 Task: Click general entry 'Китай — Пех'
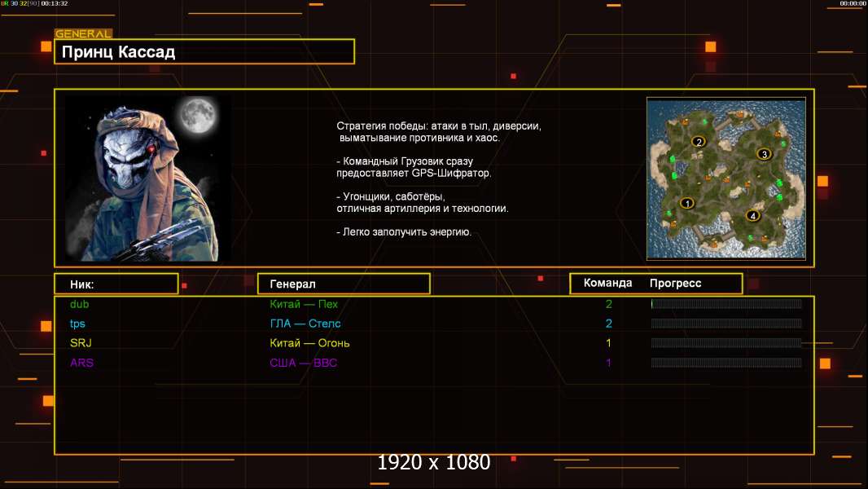[304, 304]
